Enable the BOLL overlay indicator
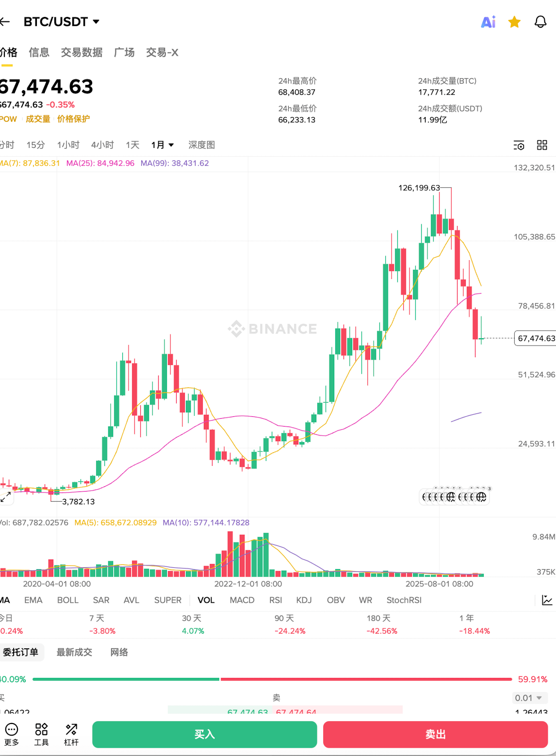The height and width of the screenshot is (756, 556). tap(67, 600)
